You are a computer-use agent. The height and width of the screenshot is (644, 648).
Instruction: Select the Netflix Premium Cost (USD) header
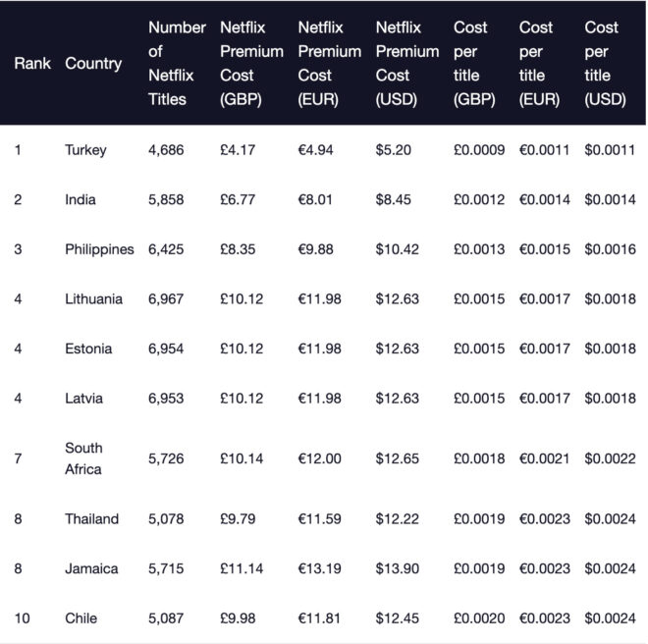(406, 63)
